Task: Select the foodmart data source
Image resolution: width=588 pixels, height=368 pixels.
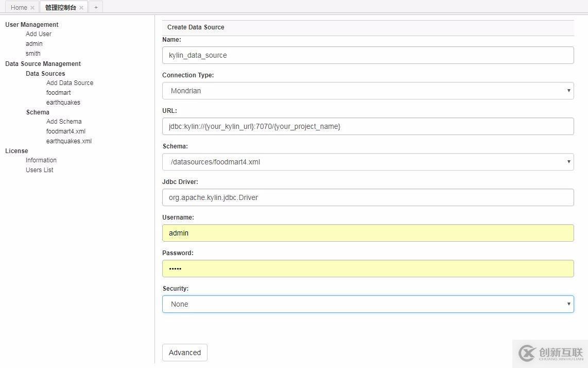Action: click(59, 93)
